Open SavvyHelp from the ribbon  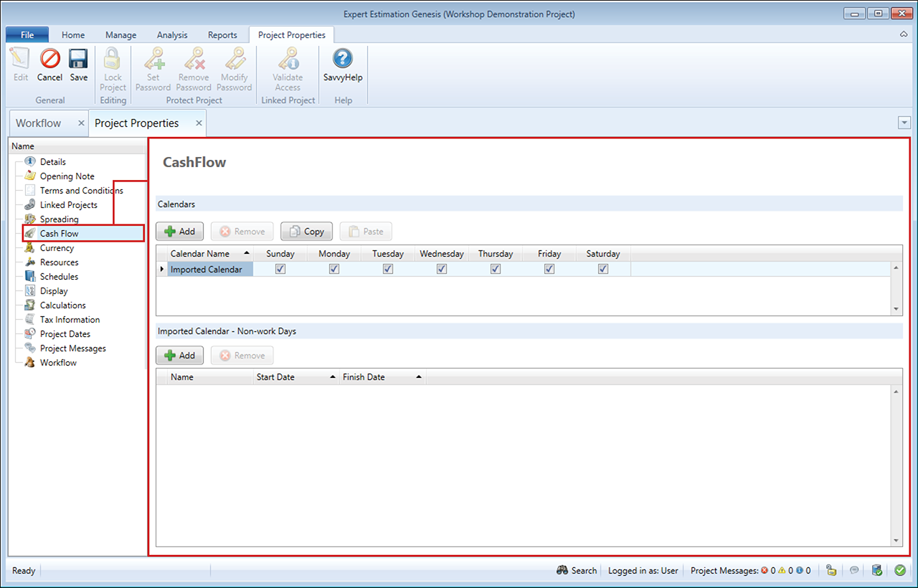tap(343, 65)
